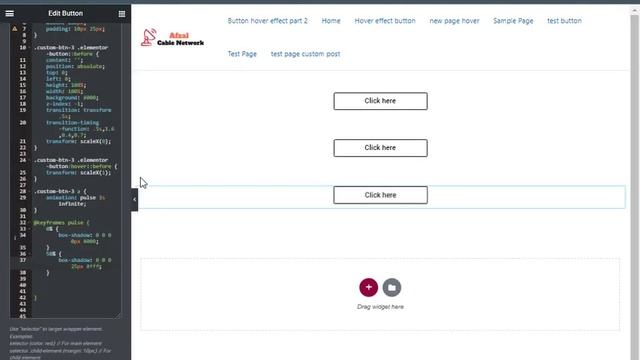Viewport: 640px width, 360px height.
Task: Open 'Button hover effect part 2' menu link
Action: [x=268, y=21]
